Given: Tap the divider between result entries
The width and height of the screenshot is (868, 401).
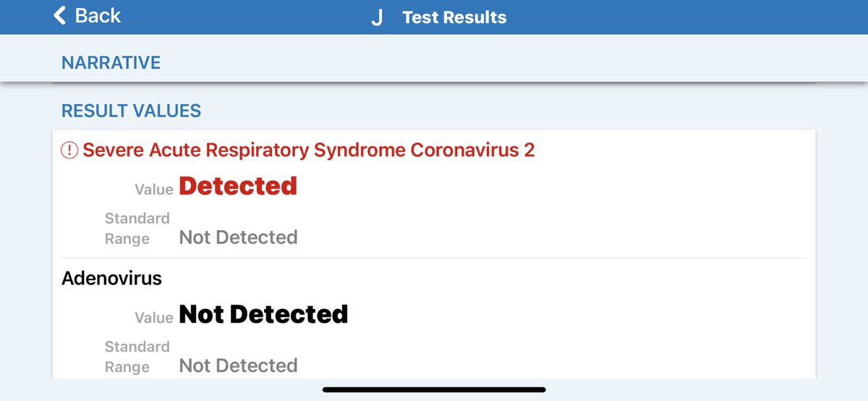Looking at the screenshot, I should pos(434,258).
